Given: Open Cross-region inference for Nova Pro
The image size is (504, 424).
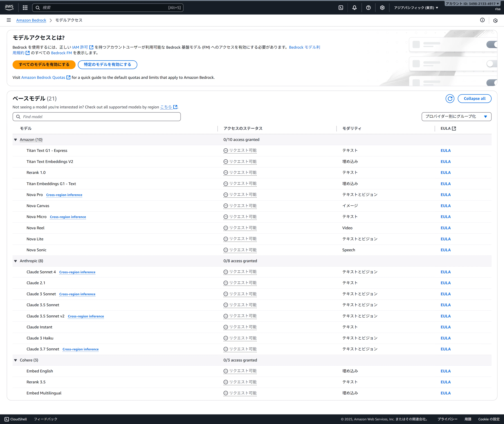Looking at the screenshot, I should point(64,195).
